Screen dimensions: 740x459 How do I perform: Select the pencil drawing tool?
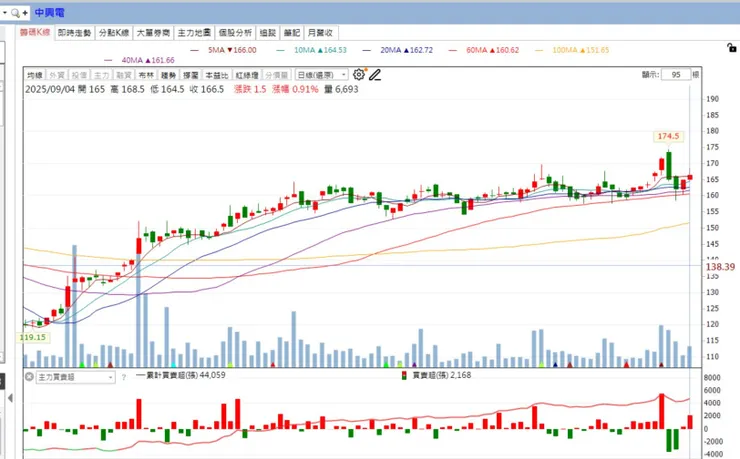375,75
